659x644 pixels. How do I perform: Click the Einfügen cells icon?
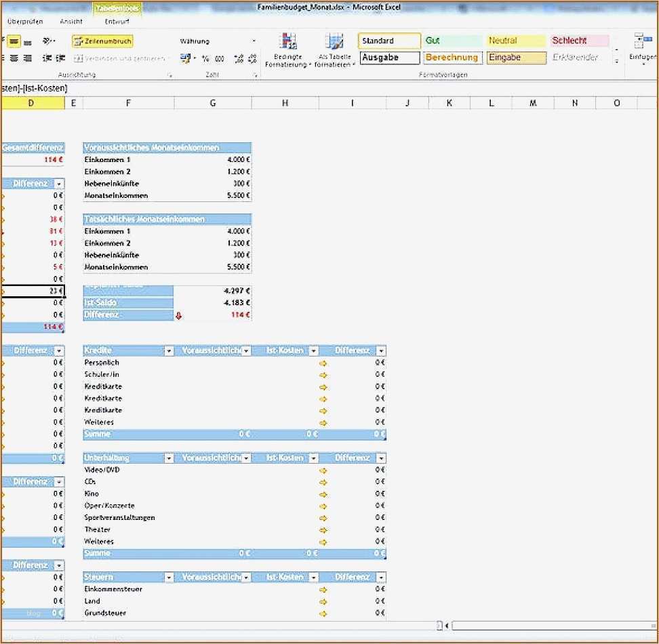(643, 42)
